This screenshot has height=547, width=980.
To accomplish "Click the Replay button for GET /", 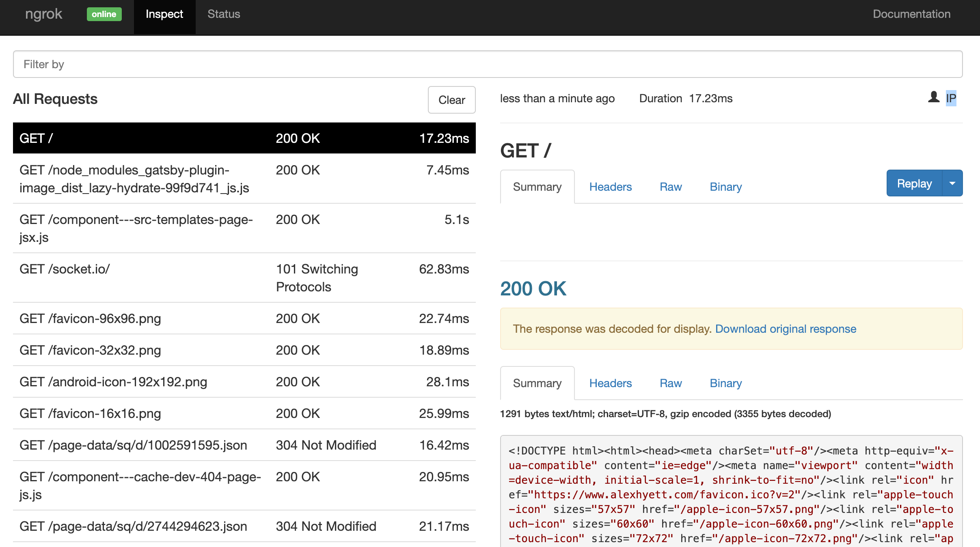I will click(x=913, y=183).
